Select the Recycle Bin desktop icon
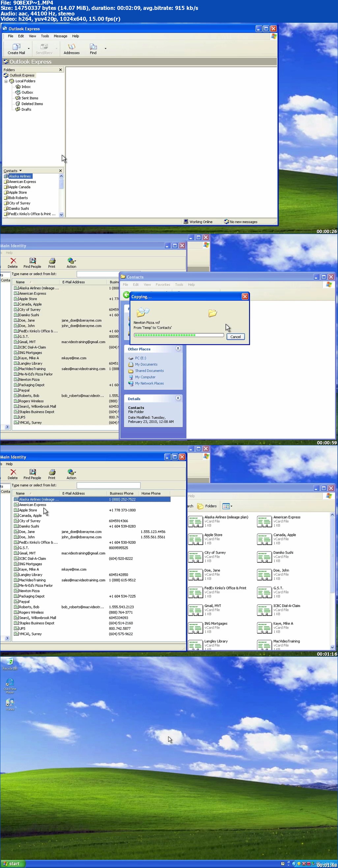This screenshot has width=338, height=868. (10, 664)
